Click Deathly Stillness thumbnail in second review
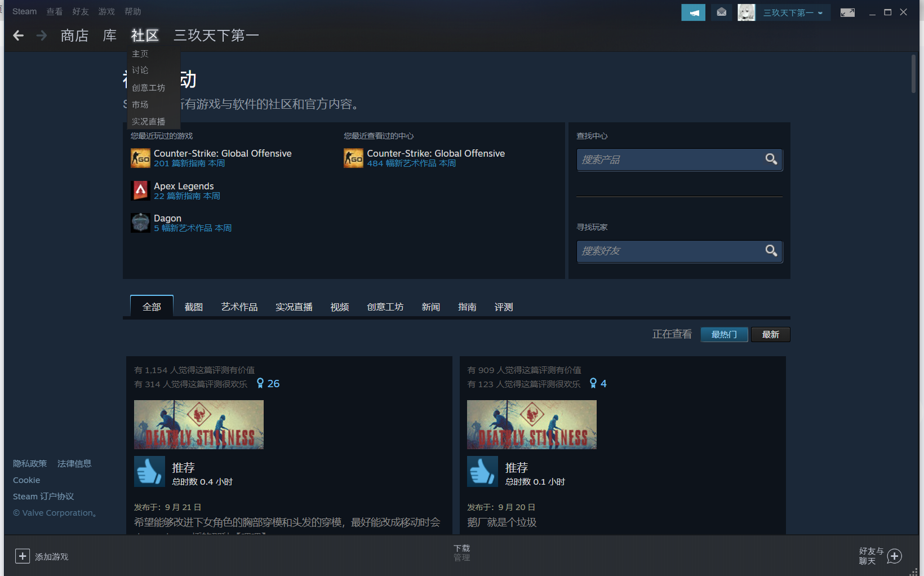924x576 pixels. coord(532,424)
